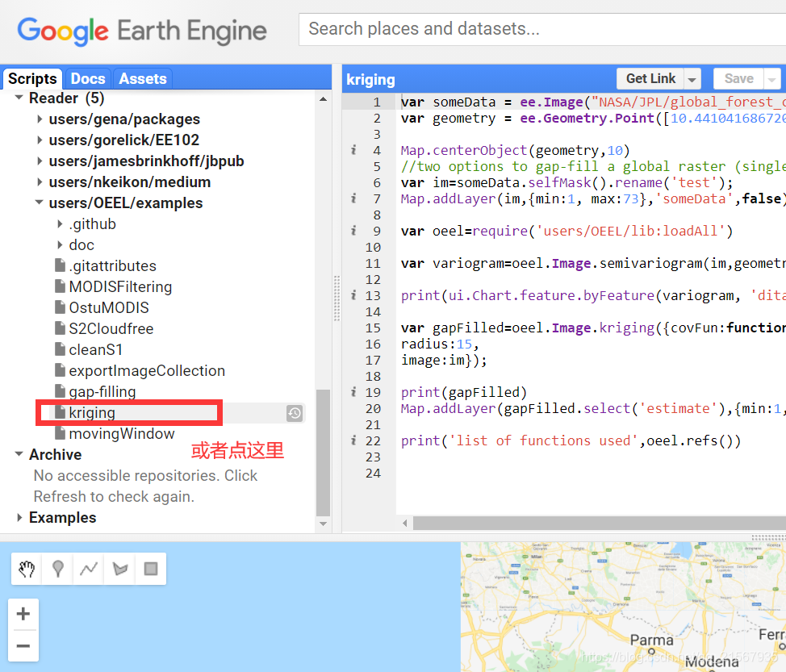Click info marker on line 7
The width and height of the screenshot is (786, 672).
pos(354,199)
